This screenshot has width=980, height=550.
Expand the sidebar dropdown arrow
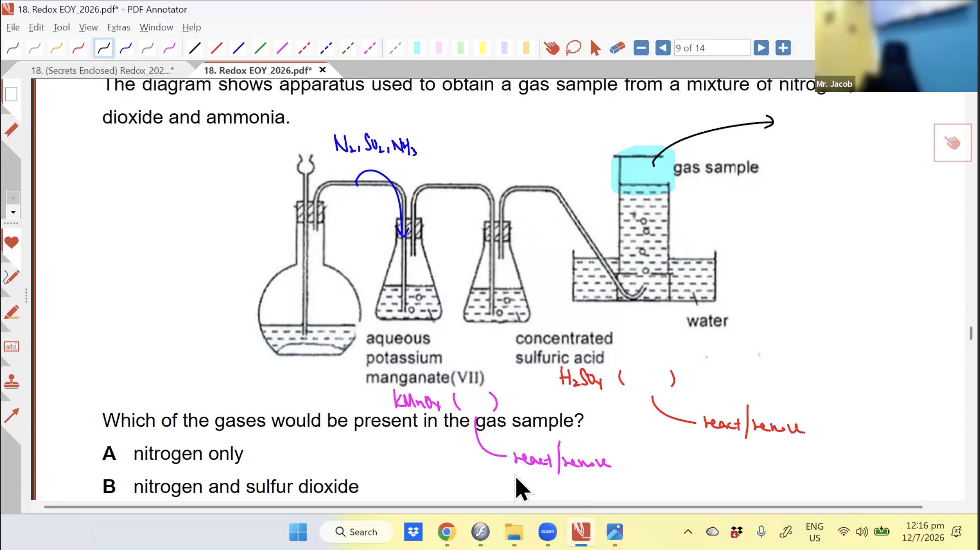(x=13, y=212)
